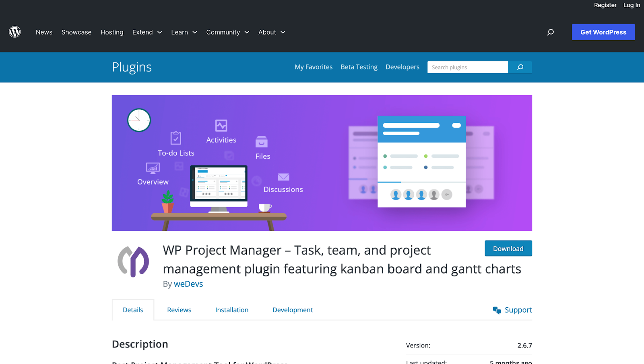Click the Log In link

pos(632,5)
